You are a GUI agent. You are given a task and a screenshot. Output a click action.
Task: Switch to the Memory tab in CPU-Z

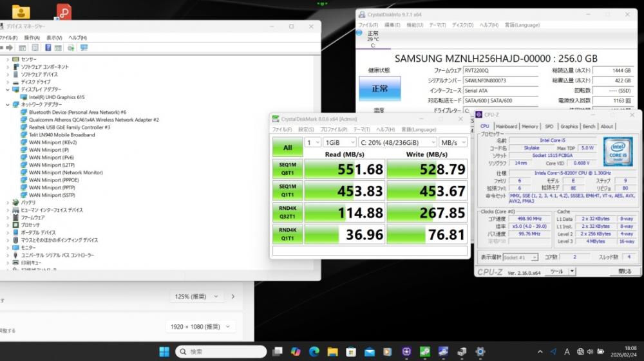530,126
